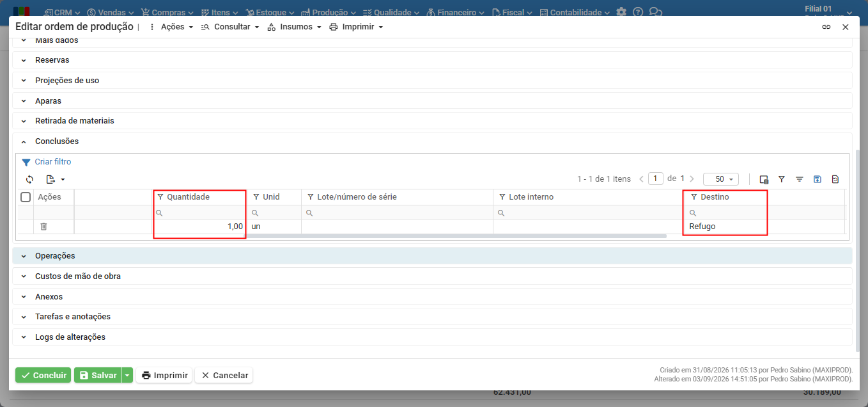Viewport: 868px width, 407px height.
Task: Click the green Concluir button
Action: click(x=43, y=376)
